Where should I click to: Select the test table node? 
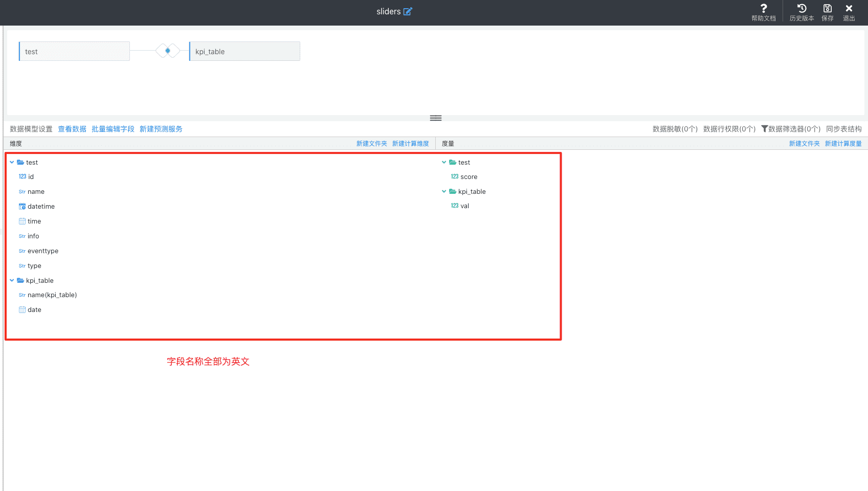(x=74, y=51)
